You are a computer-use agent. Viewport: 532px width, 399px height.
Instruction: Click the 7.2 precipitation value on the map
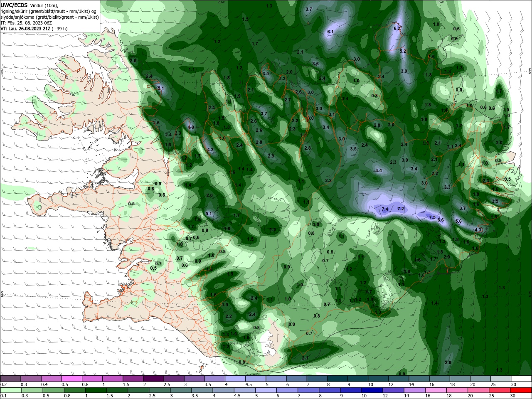[401, 209]
